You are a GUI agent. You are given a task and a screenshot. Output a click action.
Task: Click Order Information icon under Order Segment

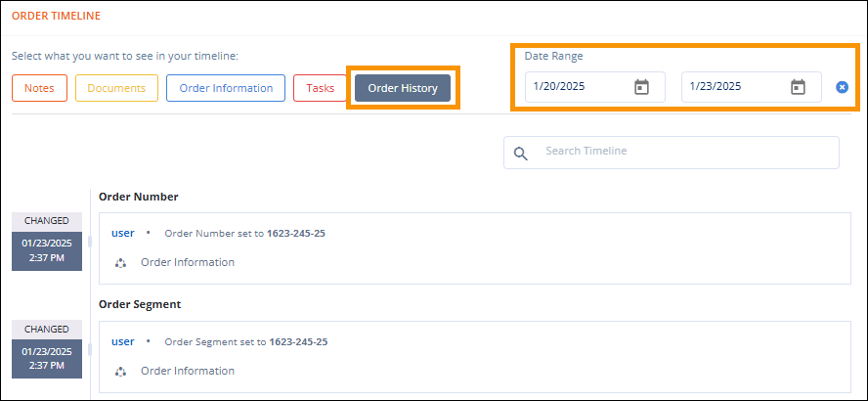pyautogui.click(x=120, y=372)
